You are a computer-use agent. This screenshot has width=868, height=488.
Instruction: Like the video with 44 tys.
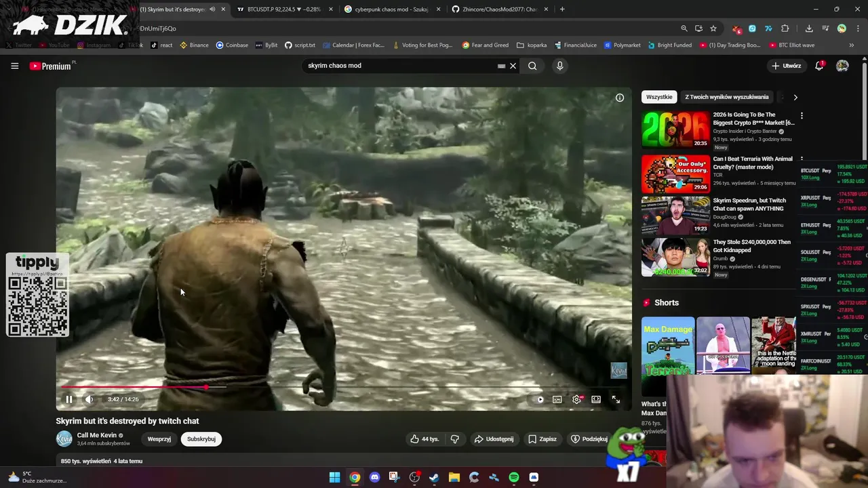coord(425,439)
